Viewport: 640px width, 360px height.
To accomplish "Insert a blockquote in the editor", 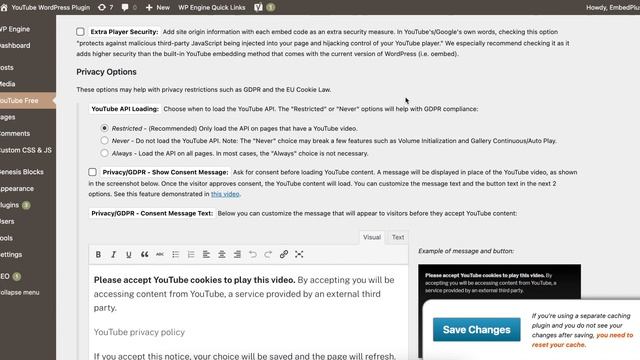I will 144,254.
